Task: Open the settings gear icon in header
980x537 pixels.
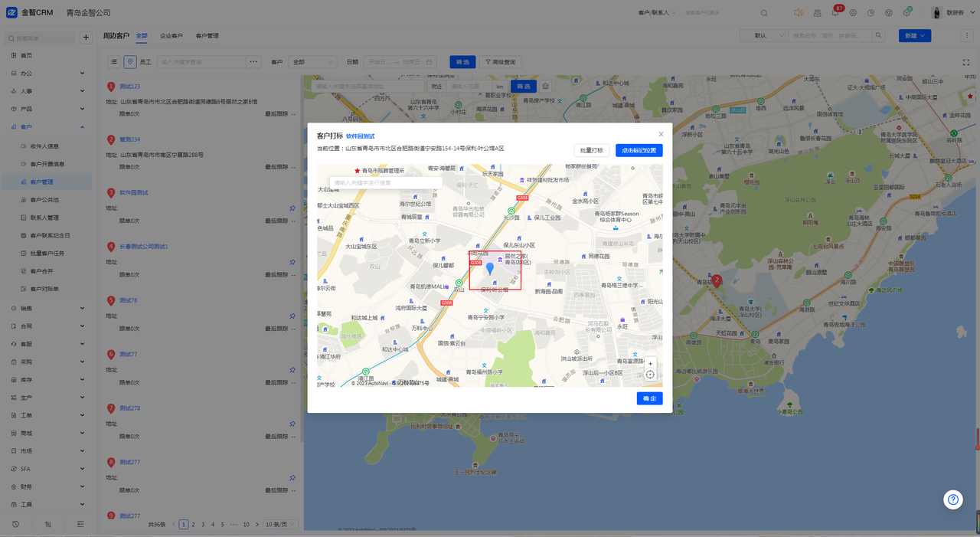Action: coord(853,13)
